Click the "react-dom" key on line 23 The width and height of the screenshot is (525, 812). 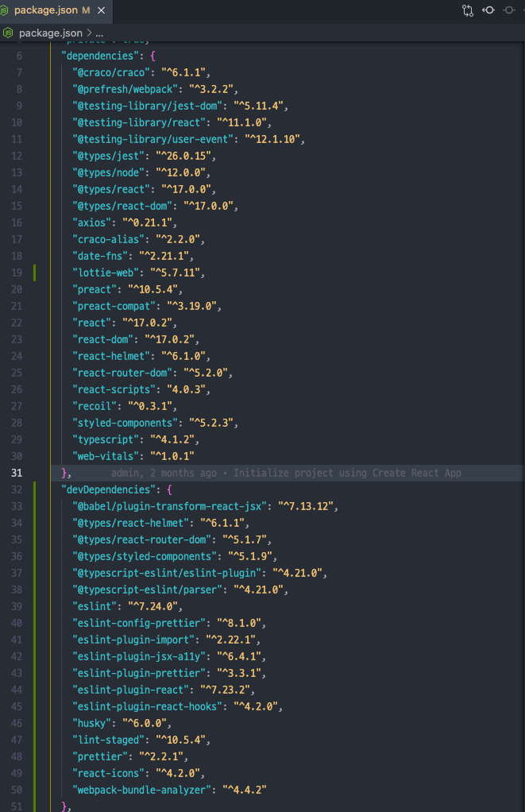pos(102,339)
